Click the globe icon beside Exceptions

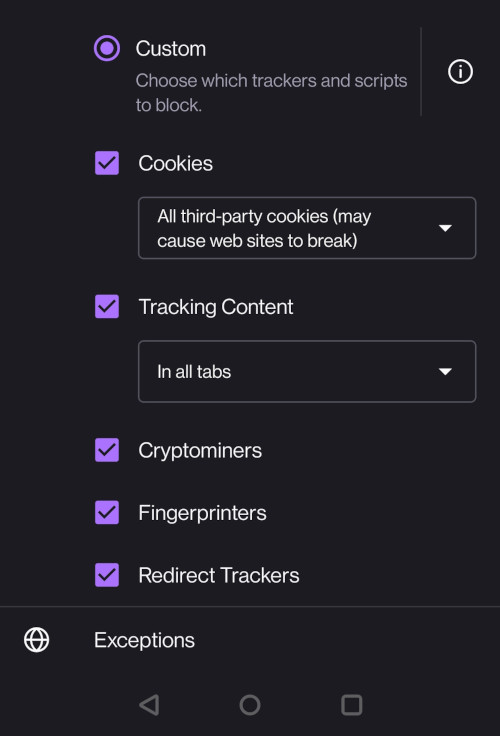[x=37, y=640]
